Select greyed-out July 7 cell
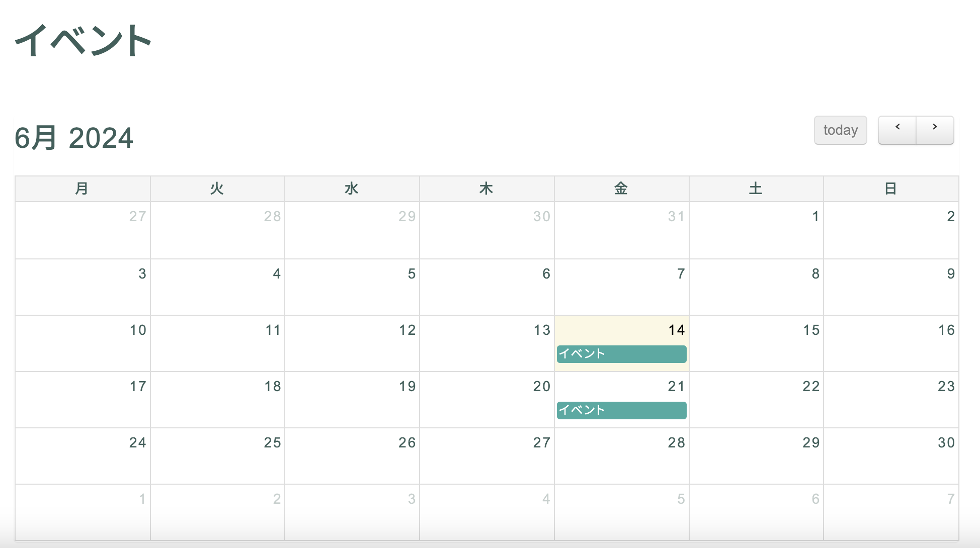The width and height of the screenshot is (980, 548). tap(891, 513)
